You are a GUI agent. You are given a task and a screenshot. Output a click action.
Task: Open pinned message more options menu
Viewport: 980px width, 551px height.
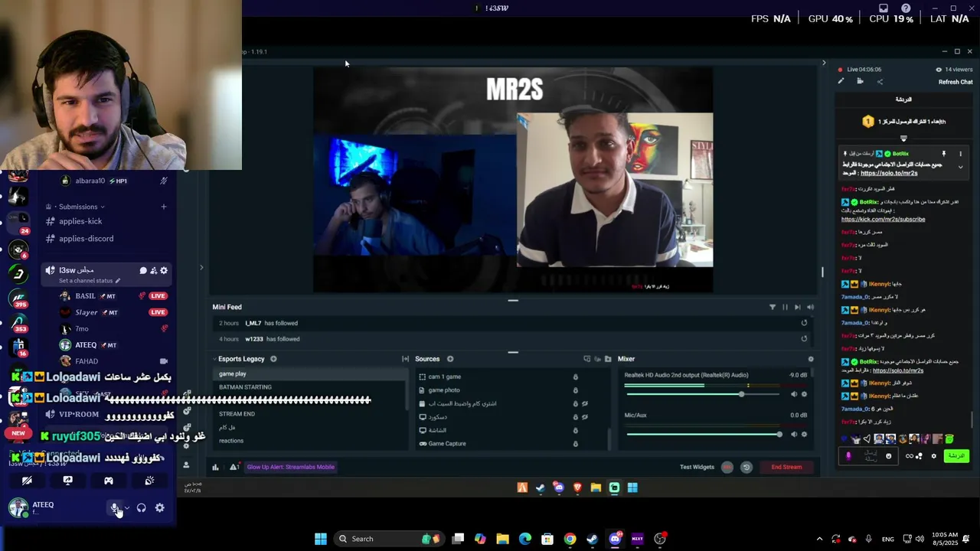pyautogui.click(x=960, y=154)
